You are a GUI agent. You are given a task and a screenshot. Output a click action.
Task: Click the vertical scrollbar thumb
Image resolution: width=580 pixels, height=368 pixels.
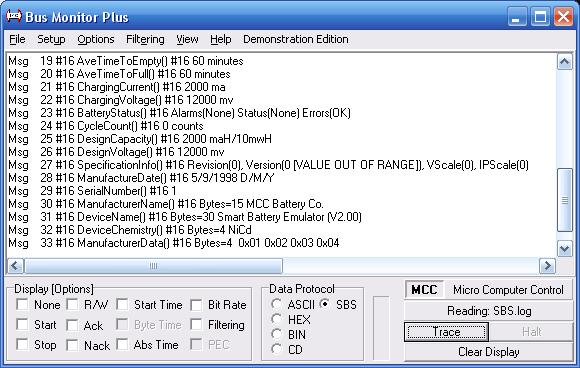(564, 200)
